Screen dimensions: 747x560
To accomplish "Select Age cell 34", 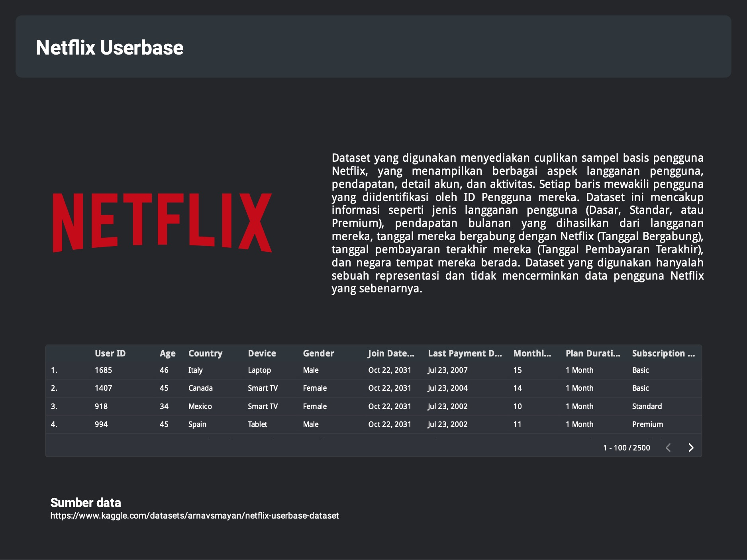I will tap(164, 406).
